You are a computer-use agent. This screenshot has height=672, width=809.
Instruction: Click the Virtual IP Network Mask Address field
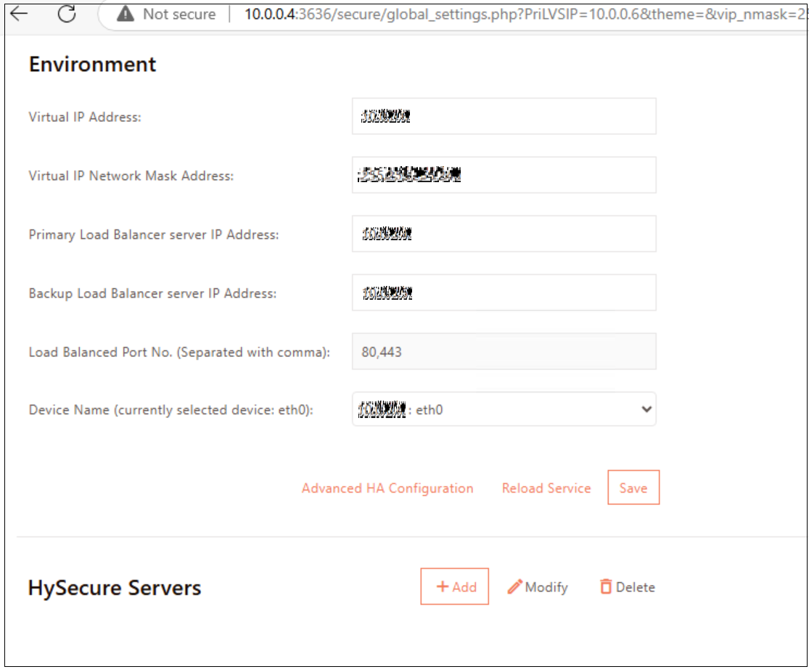click(x=504, y=175)
